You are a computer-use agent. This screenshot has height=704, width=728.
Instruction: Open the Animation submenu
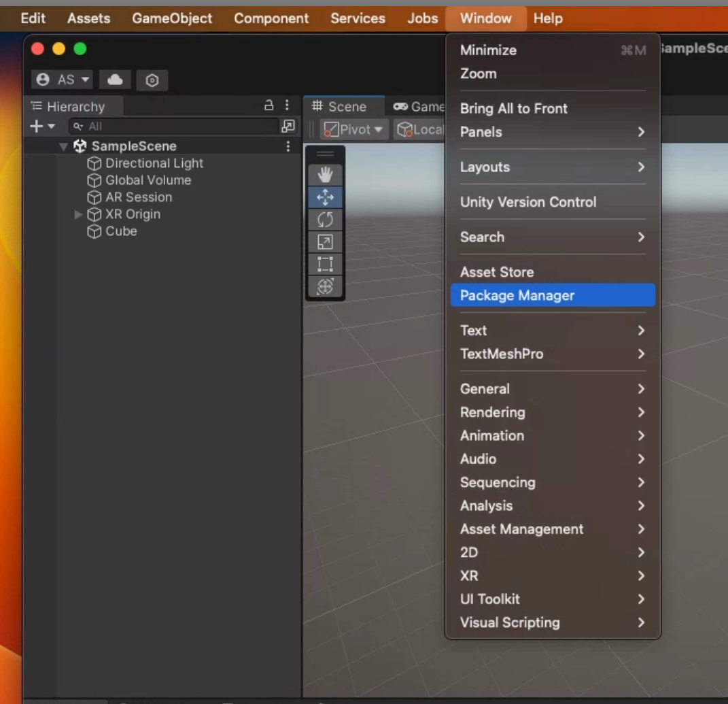click(x=553, y=436)
